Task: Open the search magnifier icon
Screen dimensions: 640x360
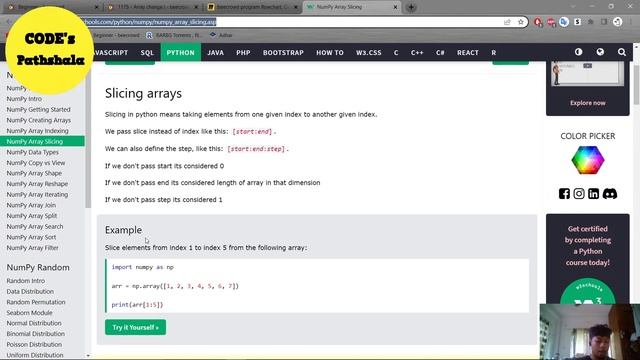Action: [622, 52]
